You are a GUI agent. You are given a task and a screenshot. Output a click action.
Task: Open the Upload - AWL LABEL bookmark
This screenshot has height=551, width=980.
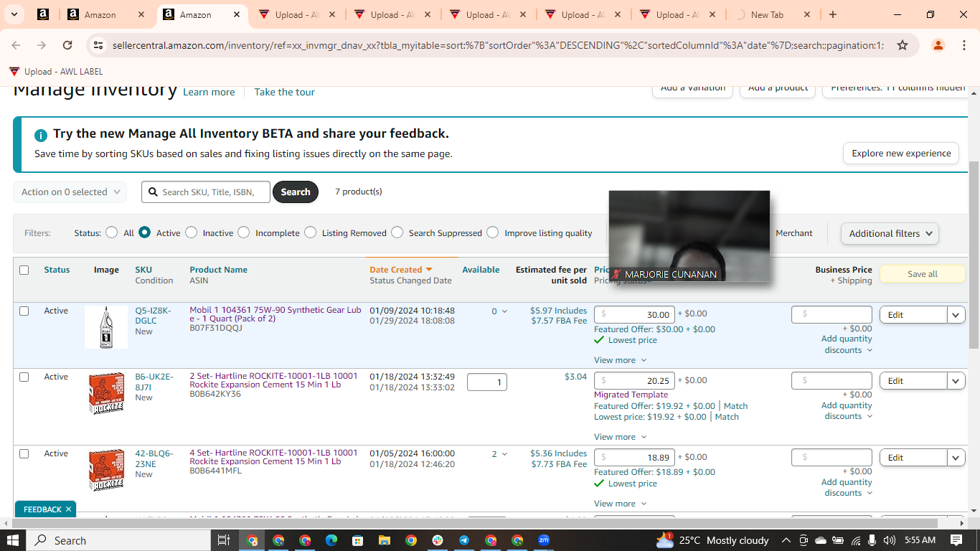(x=56, y=72)
